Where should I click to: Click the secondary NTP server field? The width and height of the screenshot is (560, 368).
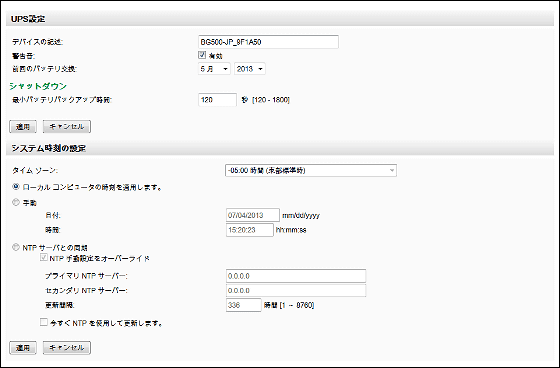tap(296, 290)
